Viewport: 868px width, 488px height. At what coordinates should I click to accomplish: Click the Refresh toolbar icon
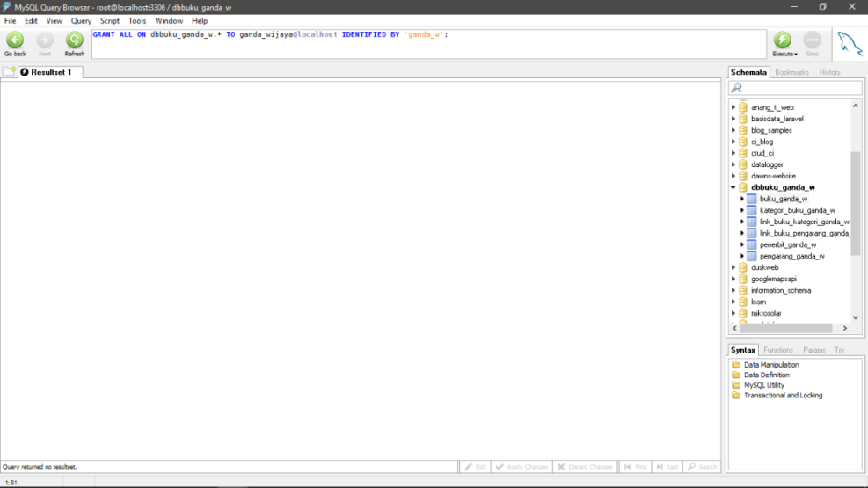(74, 40)
